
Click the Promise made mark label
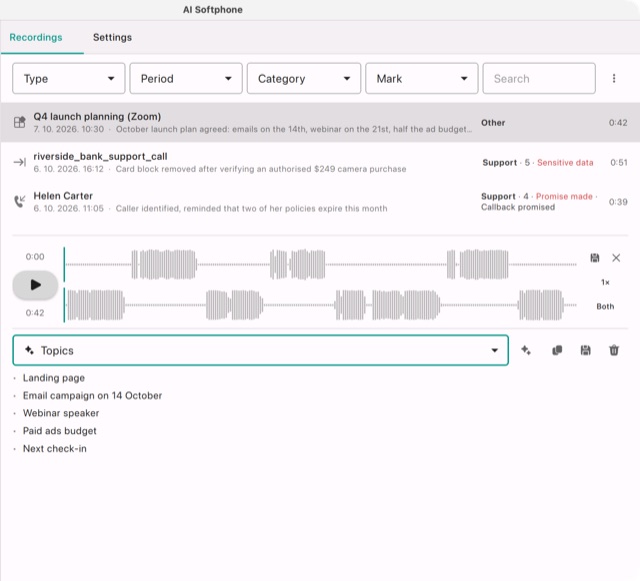[564, 196]
